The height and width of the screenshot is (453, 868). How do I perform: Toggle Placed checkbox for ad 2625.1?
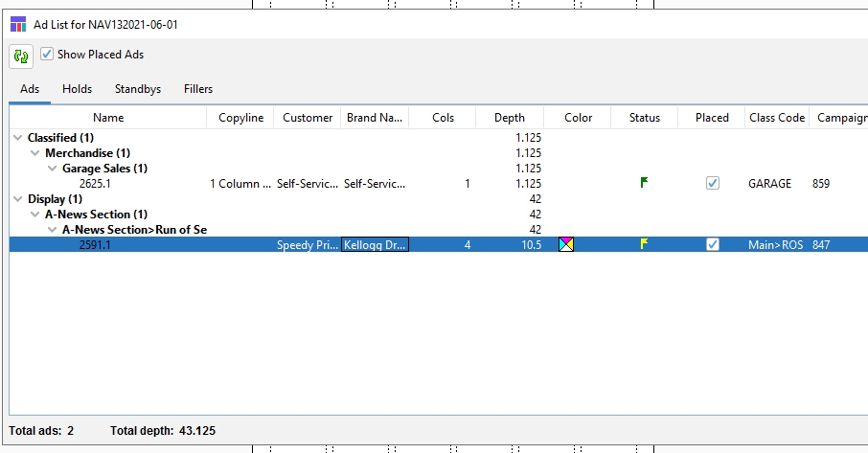pos(712,184)
